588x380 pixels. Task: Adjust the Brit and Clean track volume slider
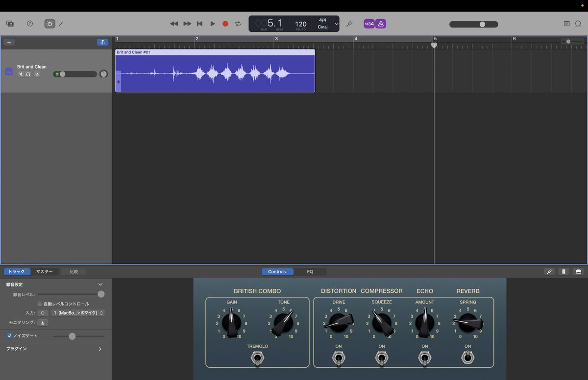(75, 74)
